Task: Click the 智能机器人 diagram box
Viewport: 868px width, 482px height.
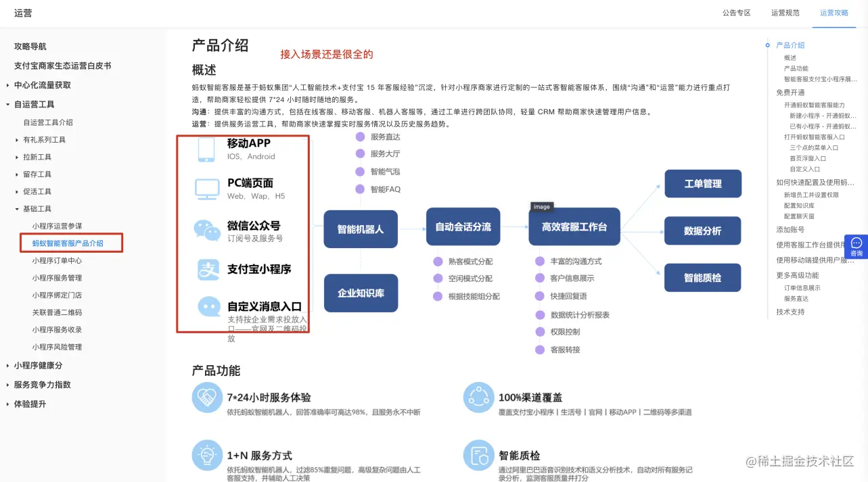Action: pyautogui.click(x=361, y=229)
